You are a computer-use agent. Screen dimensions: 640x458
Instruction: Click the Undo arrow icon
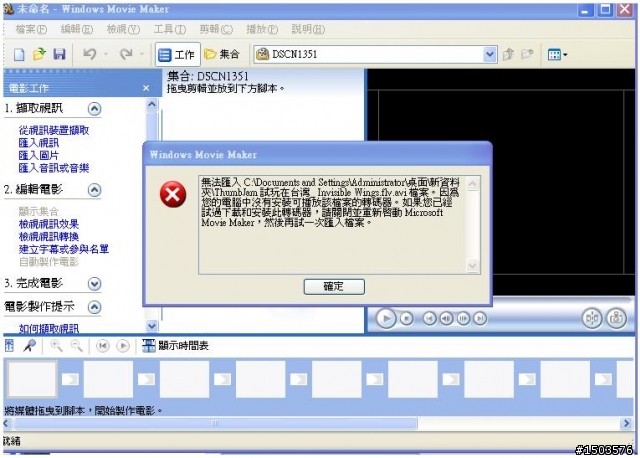pos(90,54)
